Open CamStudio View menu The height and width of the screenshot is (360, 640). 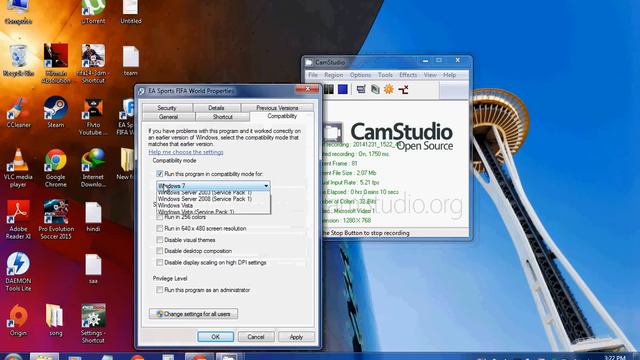coord(430,75)
